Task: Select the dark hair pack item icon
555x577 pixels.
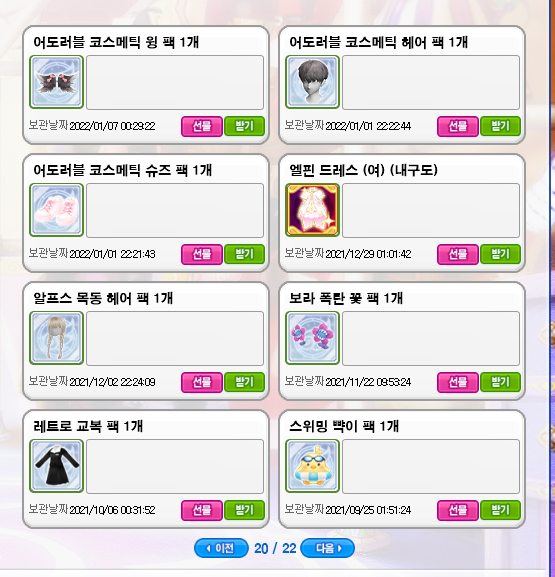Action: [312, 82]
